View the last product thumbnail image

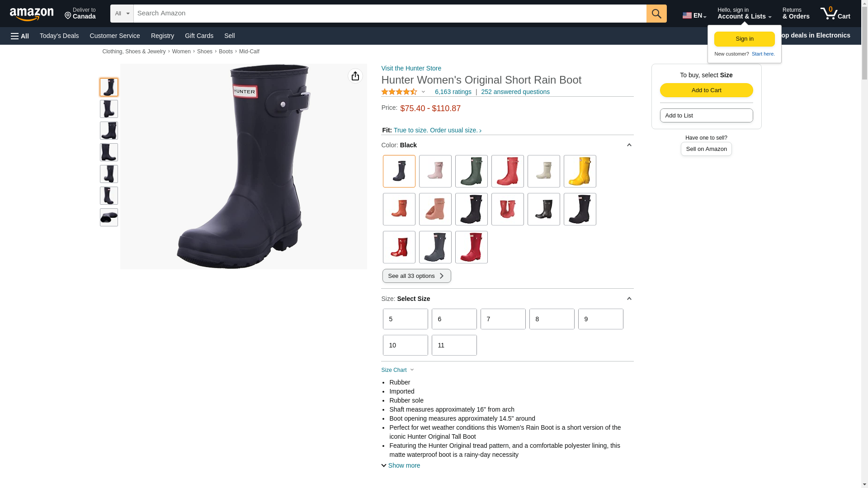[109, 217]
